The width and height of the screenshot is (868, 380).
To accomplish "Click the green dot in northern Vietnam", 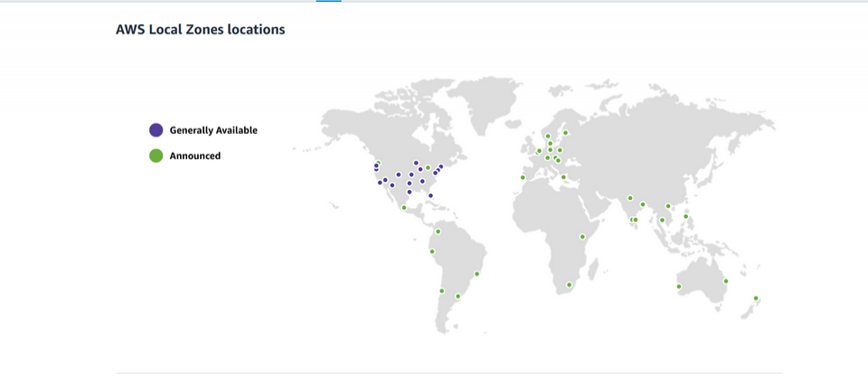I will point(668,206).
